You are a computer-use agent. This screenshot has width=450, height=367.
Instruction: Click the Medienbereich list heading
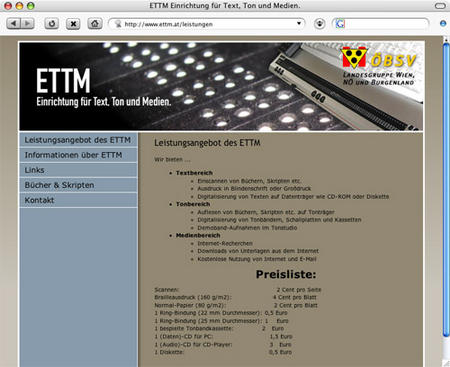198,235
